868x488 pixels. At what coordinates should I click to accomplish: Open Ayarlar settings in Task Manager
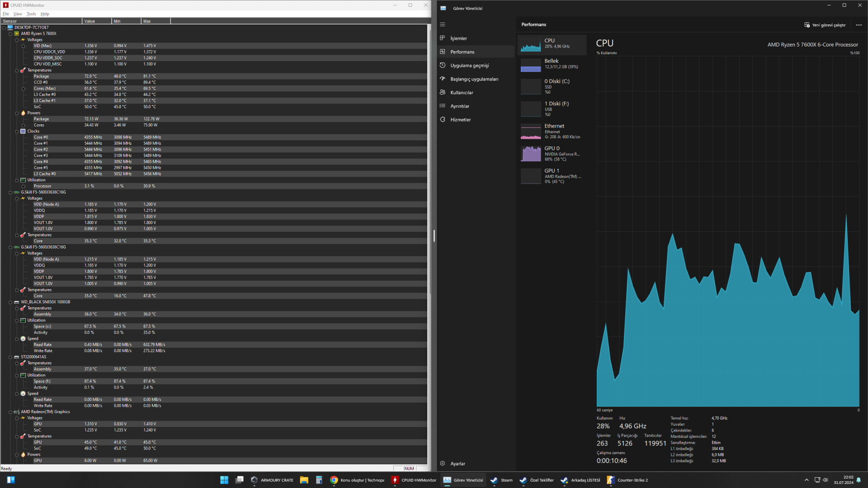click(457, 464)
